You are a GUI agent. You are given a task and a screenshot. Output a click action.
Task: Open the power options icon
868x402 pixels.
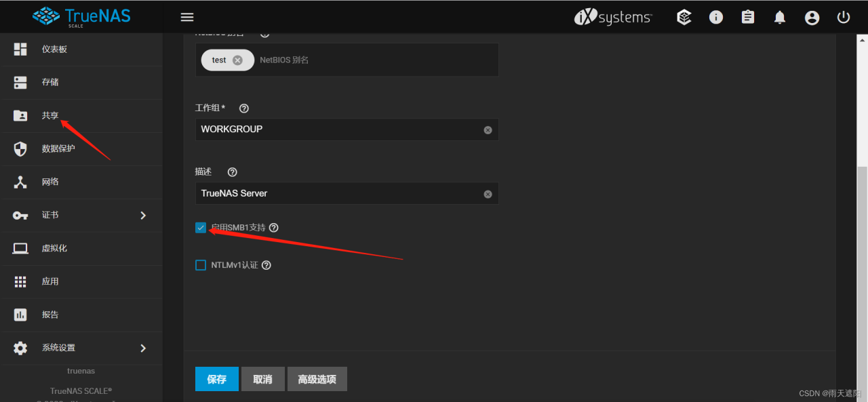843,17
